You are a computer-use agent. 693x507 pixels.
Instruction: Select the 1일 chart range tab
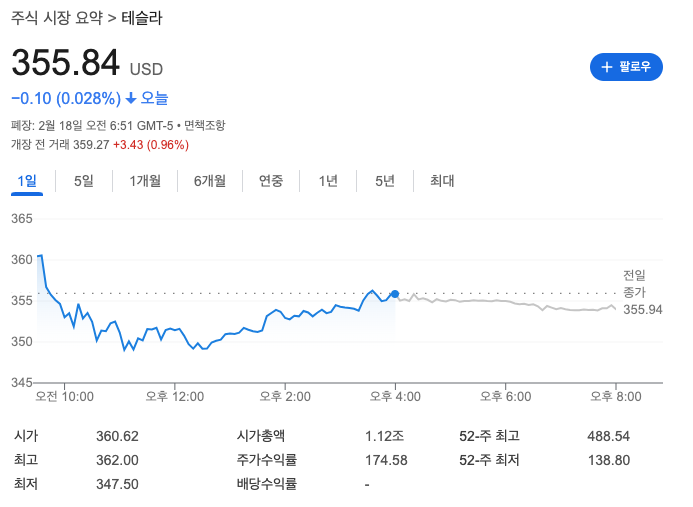point(27,181)
